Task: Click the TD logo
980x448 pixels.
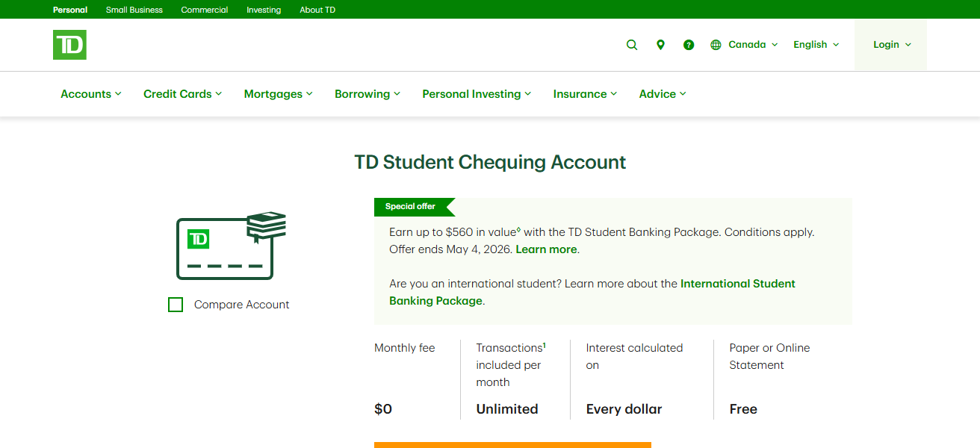Action: (68, 44)
